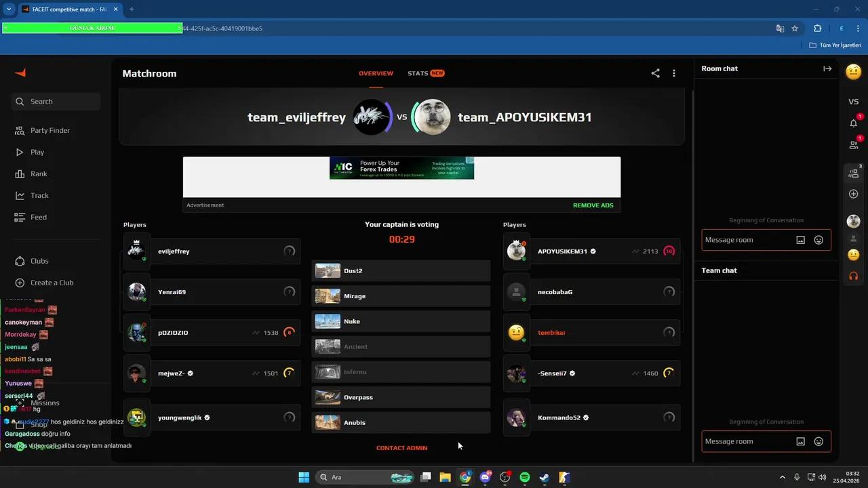This screenshot has height=488, width=868.
Task: Select the Anubis map
Action: 401,422
